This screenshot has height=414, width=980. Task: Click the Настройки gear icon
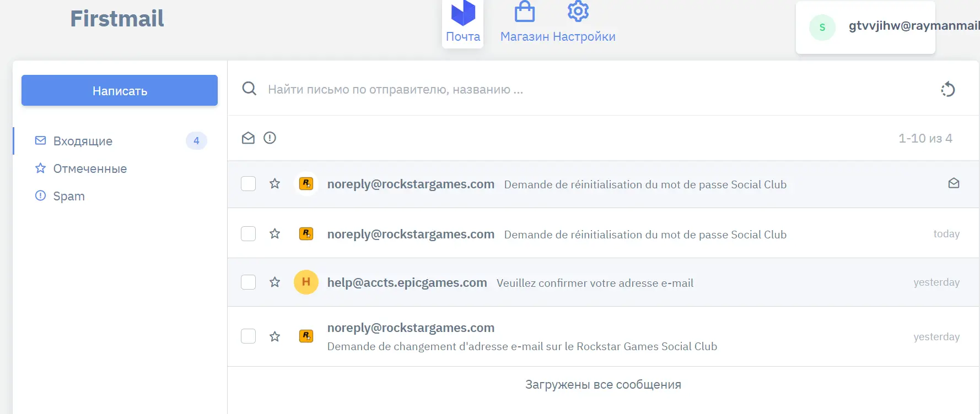(x=578, y=11)
